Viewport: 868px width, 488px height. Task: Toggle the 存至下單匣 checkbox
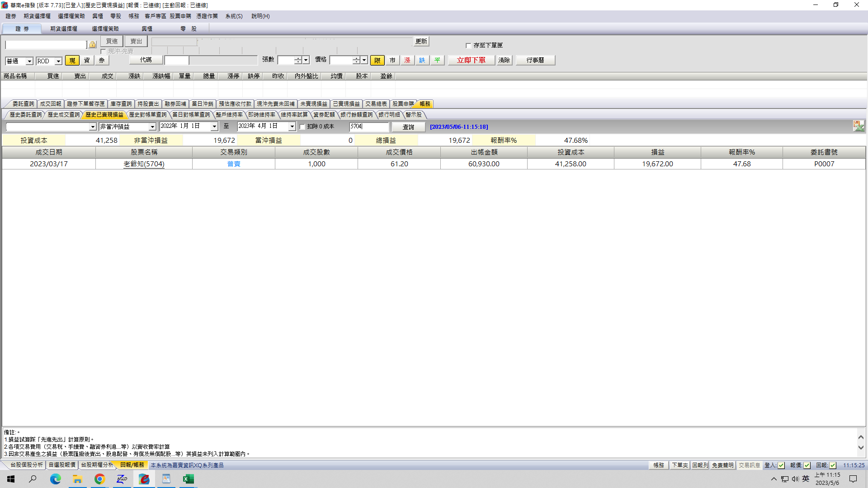click(468, 46)
